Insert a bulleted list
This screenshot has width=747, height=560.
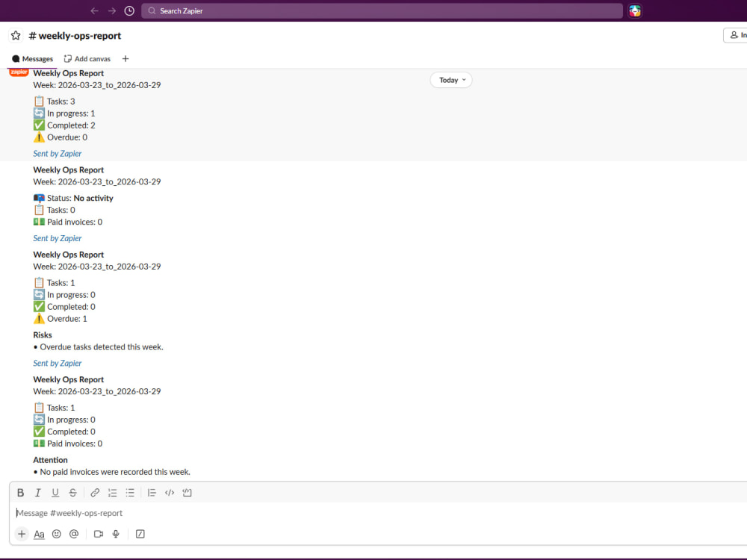click(129, 493)
